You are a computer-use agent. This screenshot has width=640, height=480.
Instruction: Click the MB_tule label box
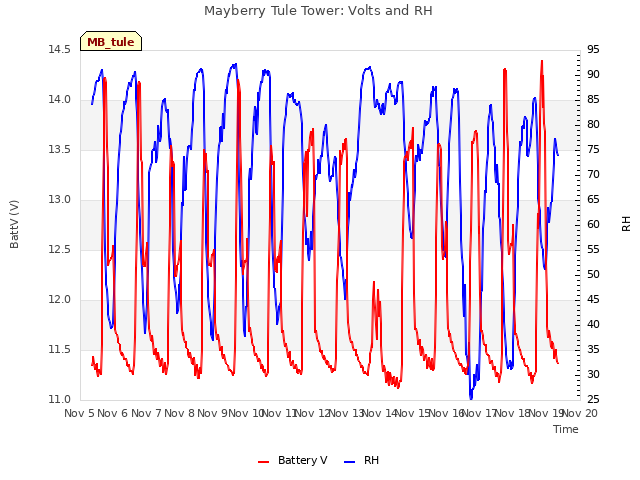click(111, 41)
